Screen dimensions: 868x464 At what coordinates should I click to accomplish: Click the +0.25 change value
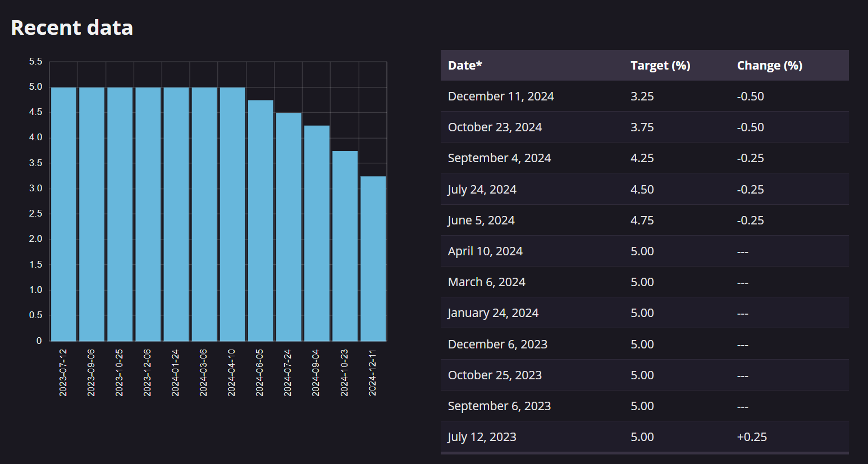point(752,437)
